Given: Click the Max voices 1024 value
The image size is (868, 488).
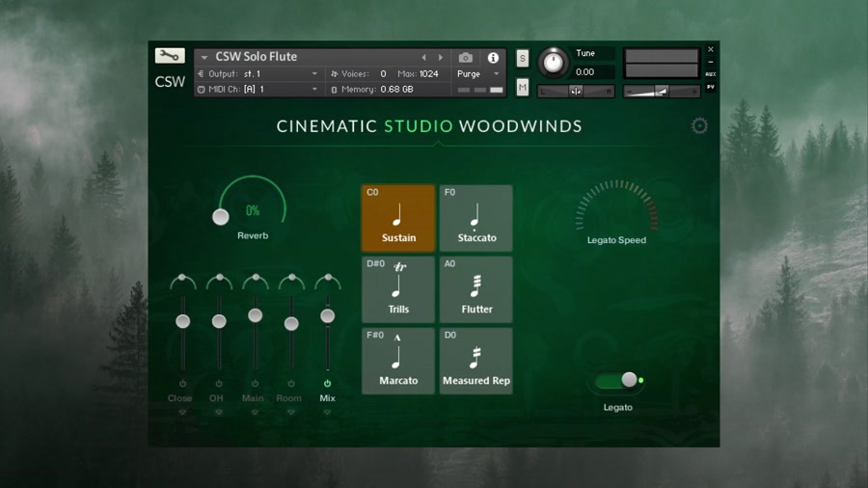Looking at the screenshot, I should (428, 73).
